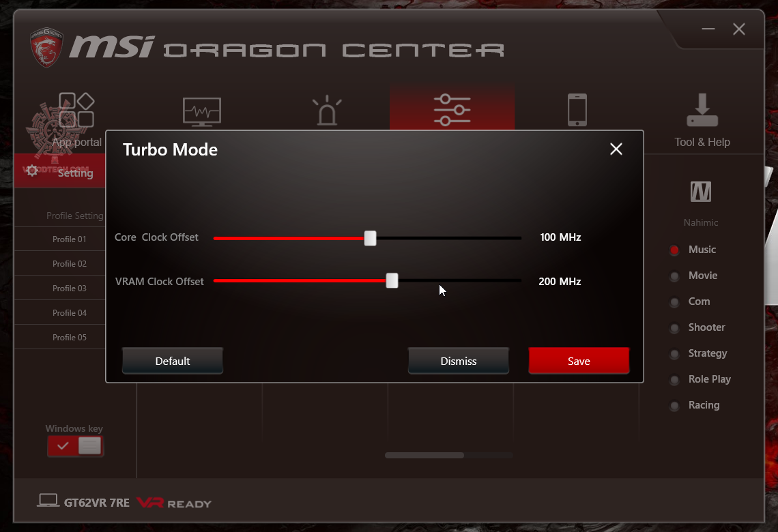
Task: Close the Turbo Mode dialog
Action: pyautogui.click(x=616, y=149)
